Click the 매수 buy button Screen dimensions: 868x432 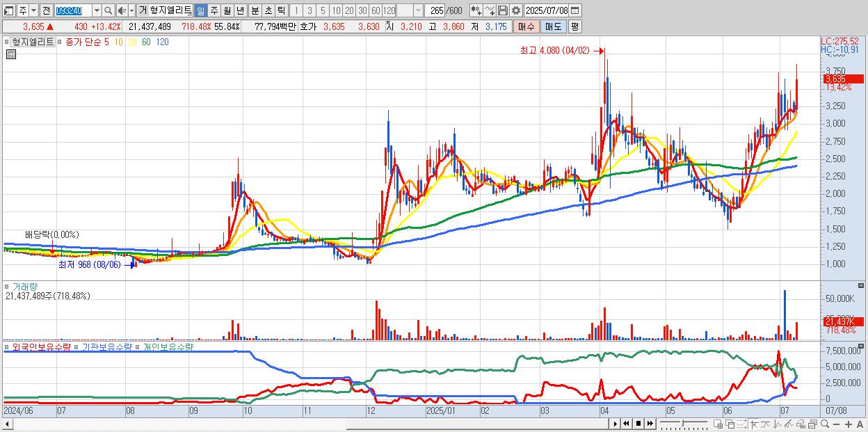[526, 26]
